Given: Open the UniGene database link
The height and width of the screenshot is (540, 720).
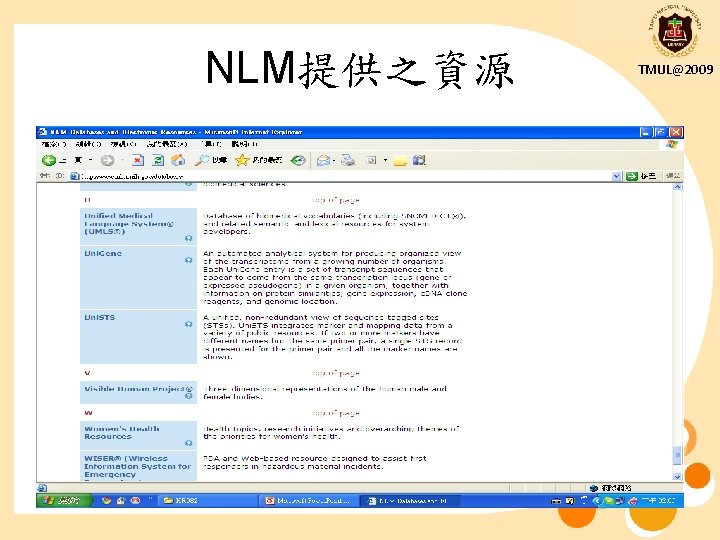Looking at the screenshot, I should coord(103,253).
